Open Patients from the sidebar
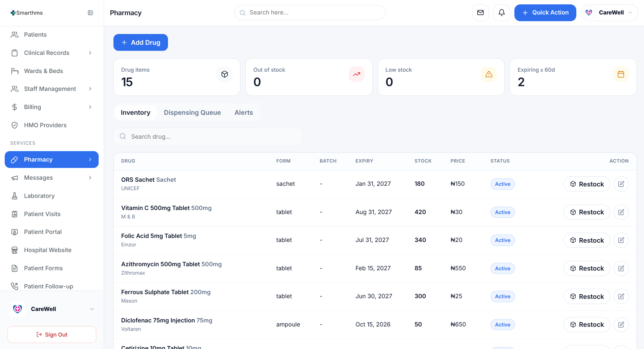 coord(52,35)
